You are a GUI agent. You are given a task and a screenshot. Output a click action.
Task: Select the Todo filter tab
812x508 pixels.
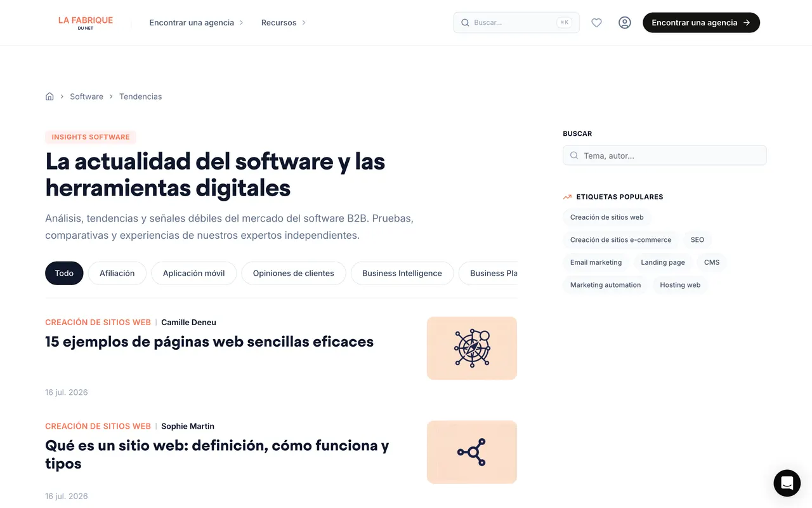64,273
